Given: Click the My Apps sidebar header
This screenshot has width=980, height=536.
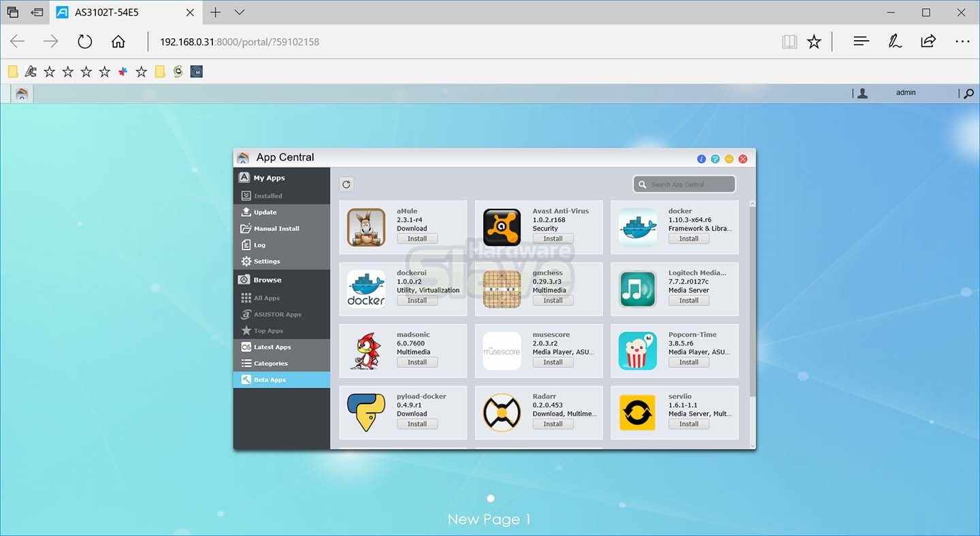Looking at the screenshot, I should click(x=282, y=178).
